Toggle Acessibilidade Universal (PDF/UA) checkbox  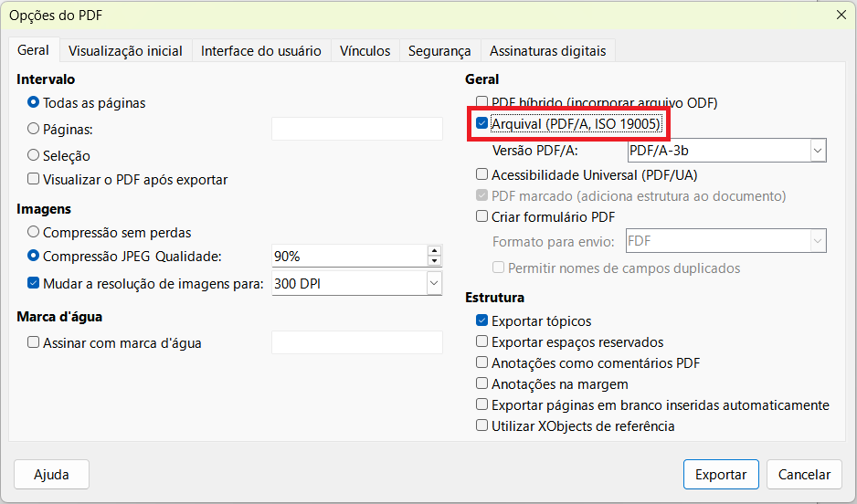[482, 174]
